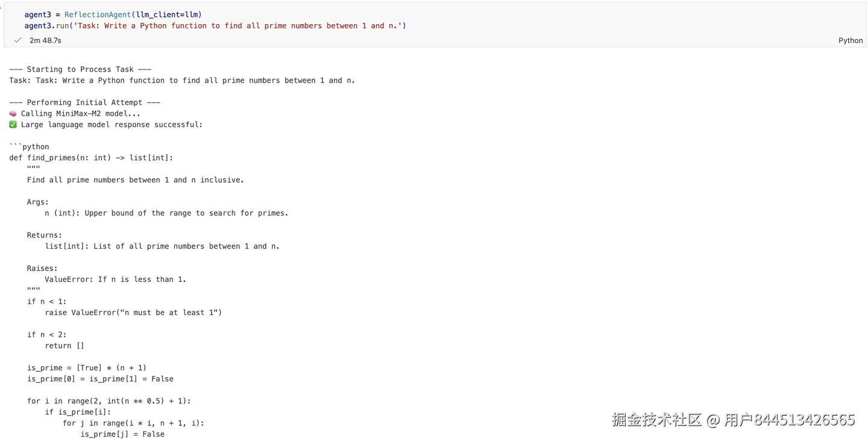Click 'is_prime[0] = is_prime[1] = False' line
Screen dimensions: 868x441
point(100,379)
